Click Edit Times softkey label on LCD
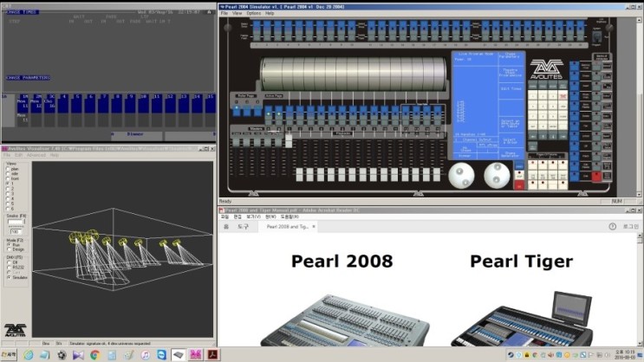This screenshot has height=362, width=644. [511, 88]
